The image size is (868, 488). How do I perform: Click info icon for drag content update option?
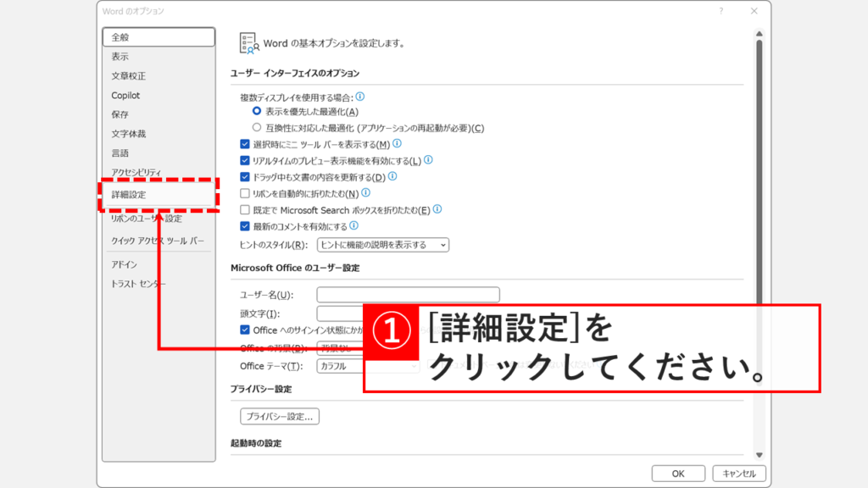click(392, 176)
